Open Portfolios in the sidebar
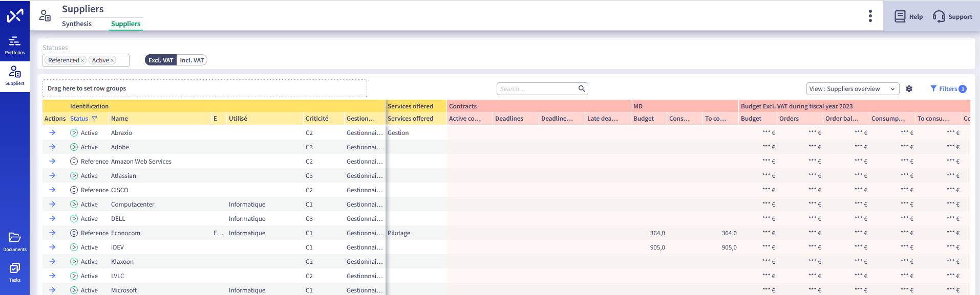Screen dimensions: 980x295 (15, 46)
